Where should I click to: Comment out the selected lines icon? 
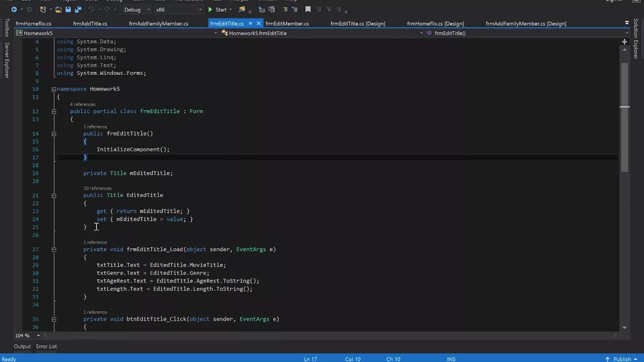(x=285, y=10)
